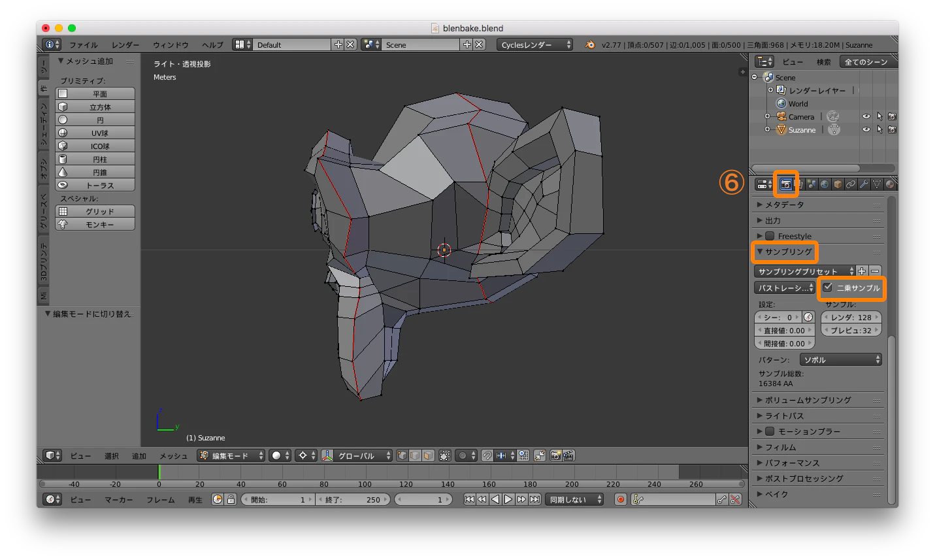Click the seed animate clock icon
Viewport: 935px width, 560px height.
[808, 317]
